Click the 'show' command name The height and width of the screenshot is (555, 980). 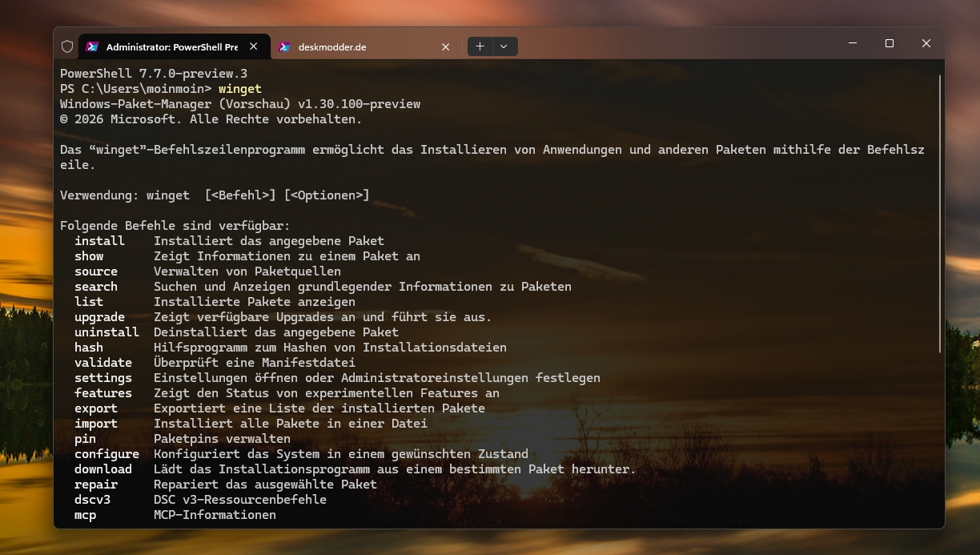coord(89,256)
